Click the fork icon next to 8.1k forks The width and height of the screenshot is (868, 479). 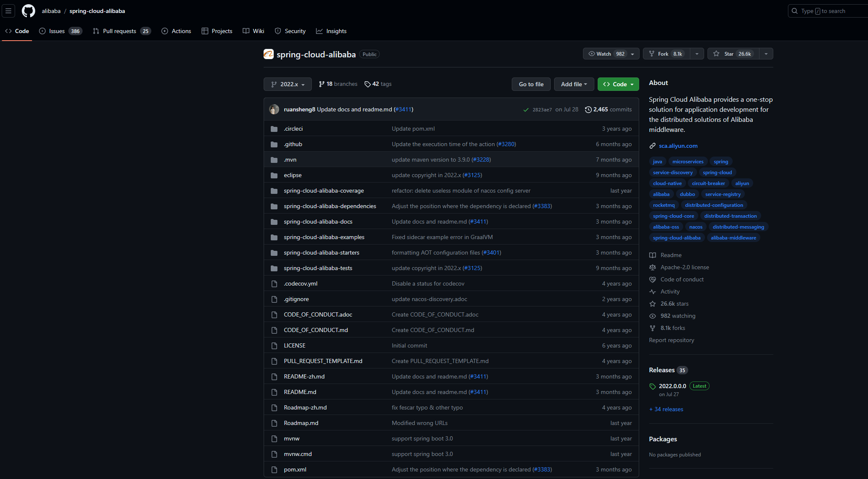[653, 328]
